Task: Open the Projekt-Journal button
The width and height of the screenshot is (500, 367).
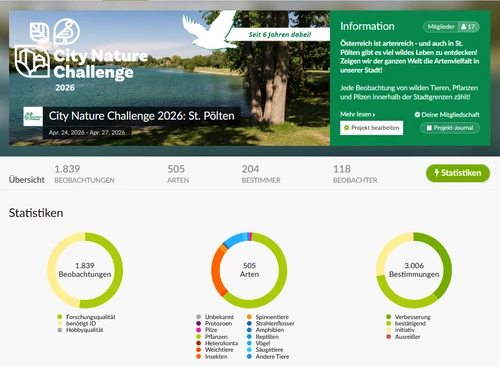Action: tap(450, 128)
